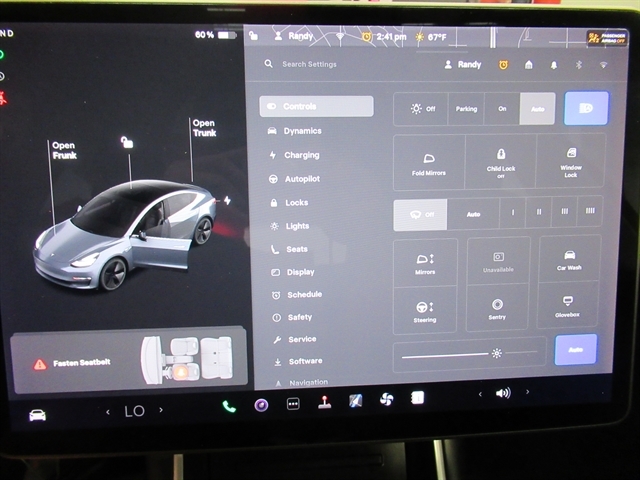The image size is (640, 480).
Task: Launch the Arcade joystick app
Action: (x=324, y=402)
